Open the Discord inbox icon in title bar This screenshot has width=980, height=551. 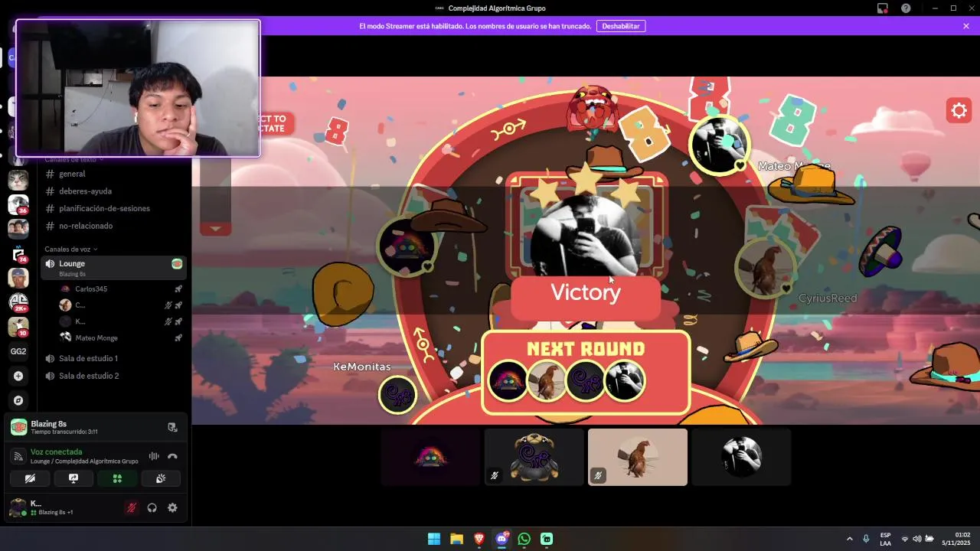coord(883,8)
